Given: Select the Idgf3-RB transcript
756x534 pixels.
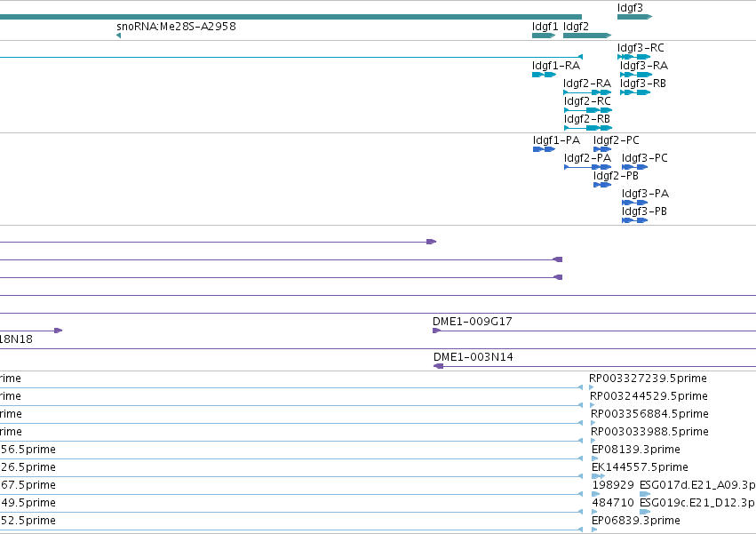Looking at the screenshot, I should (x=635, y=92).
